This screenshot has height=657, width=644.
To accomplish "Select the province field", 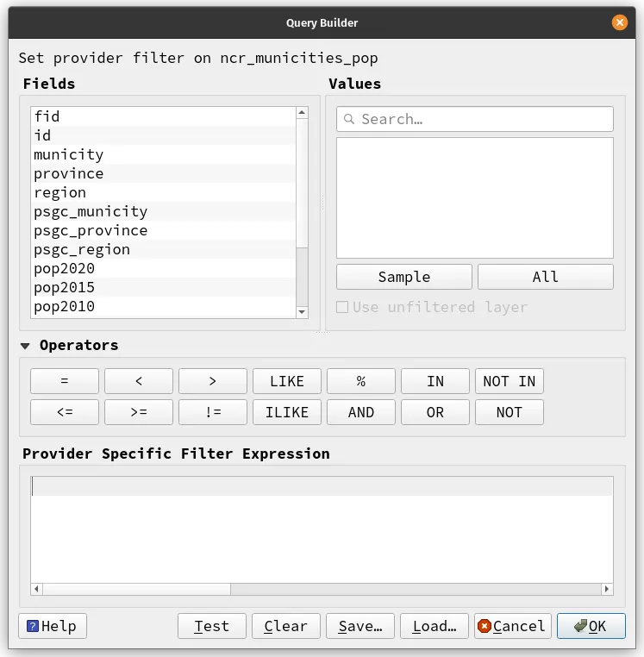I will [x=164, y=173].
